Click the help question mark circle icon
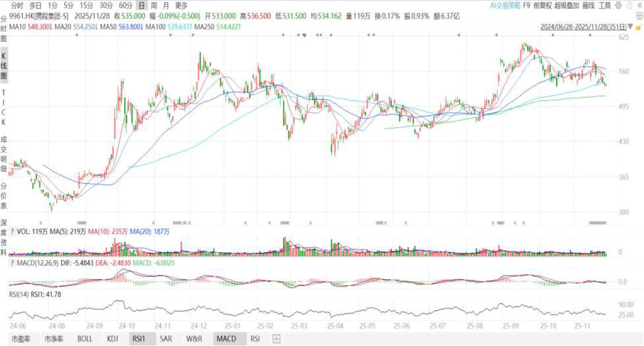Image resolution: width=644 pixels, height=346 pixels. pos(629,6)
